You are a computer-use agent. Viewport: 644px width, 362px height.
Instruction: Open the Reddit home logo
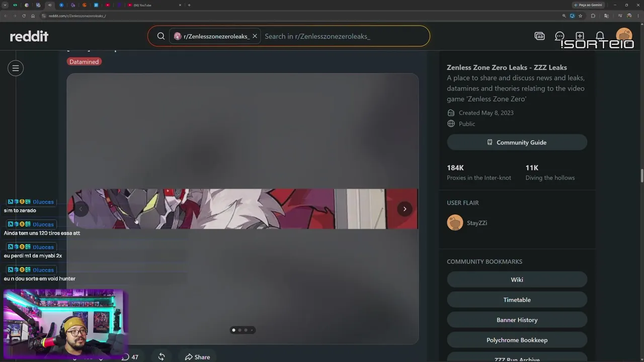[x=29, y=36]
